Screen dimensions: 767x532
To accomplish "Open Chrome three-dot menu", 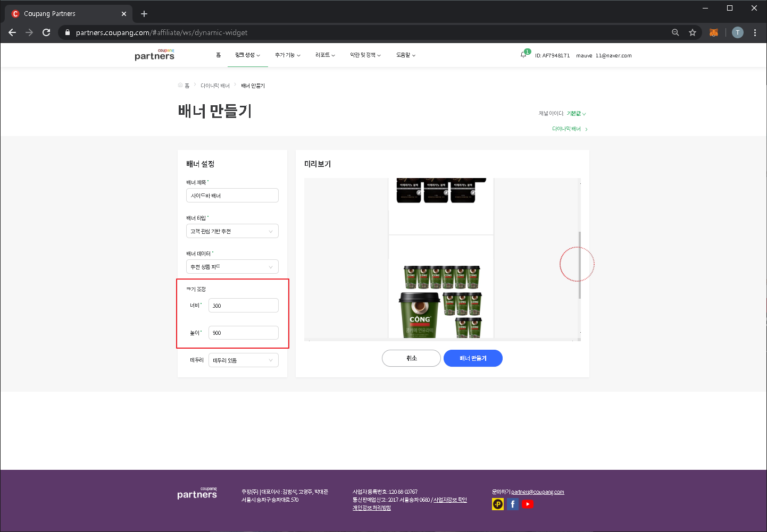I will (755, 32).
